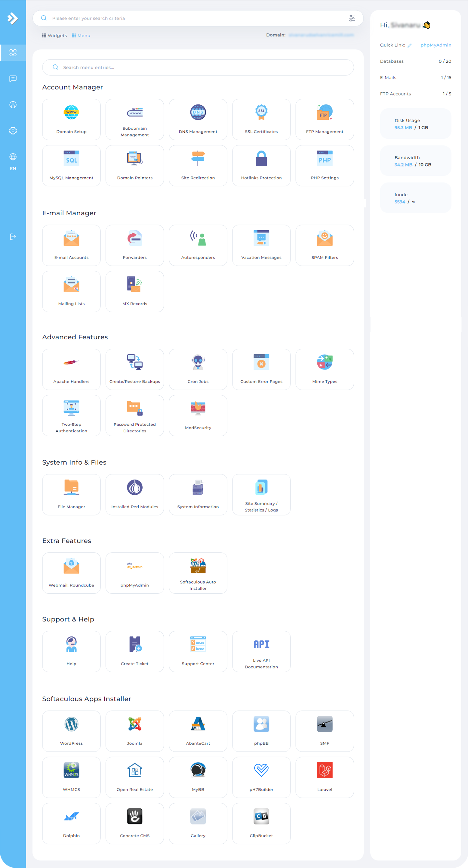This screenshot has width=468, height=868.
Task: Switch to Menu view
Action: [x=81, y=36]
